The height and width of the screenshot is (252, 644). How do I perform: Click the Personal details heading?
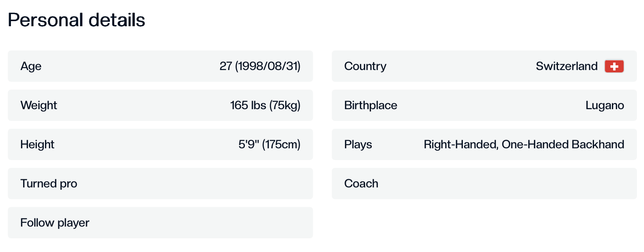[x=76, y=20]
